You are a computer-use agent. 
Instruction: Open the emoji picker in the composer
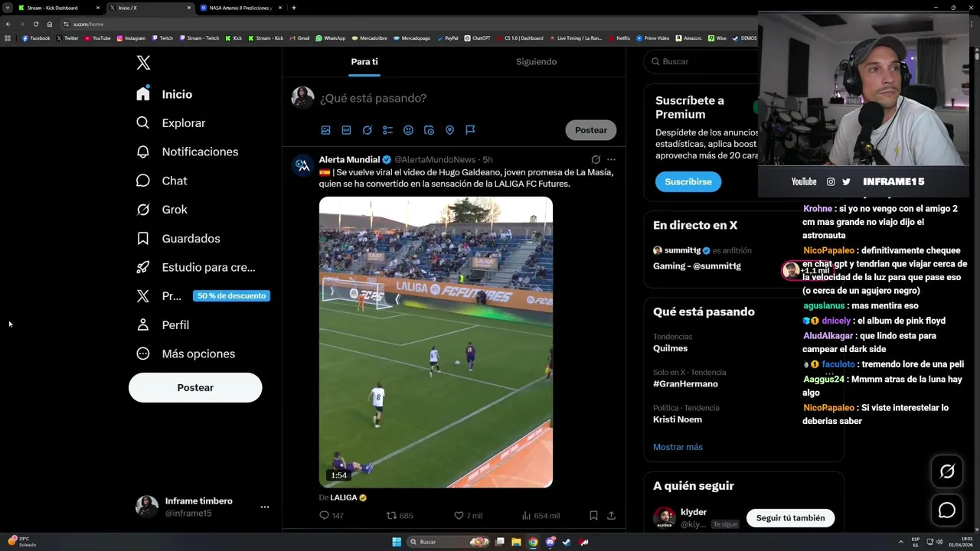[x=408, y=130]
